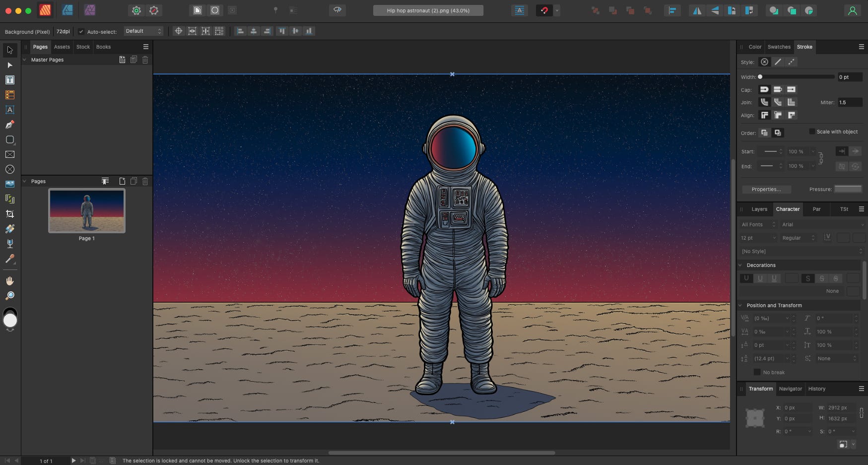Collapse the Decorations section

(740, 265)
